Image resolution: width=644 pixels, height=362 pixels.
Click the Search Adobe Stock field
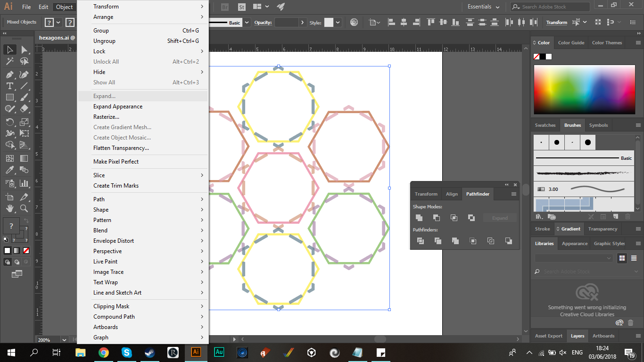(551, 7)
